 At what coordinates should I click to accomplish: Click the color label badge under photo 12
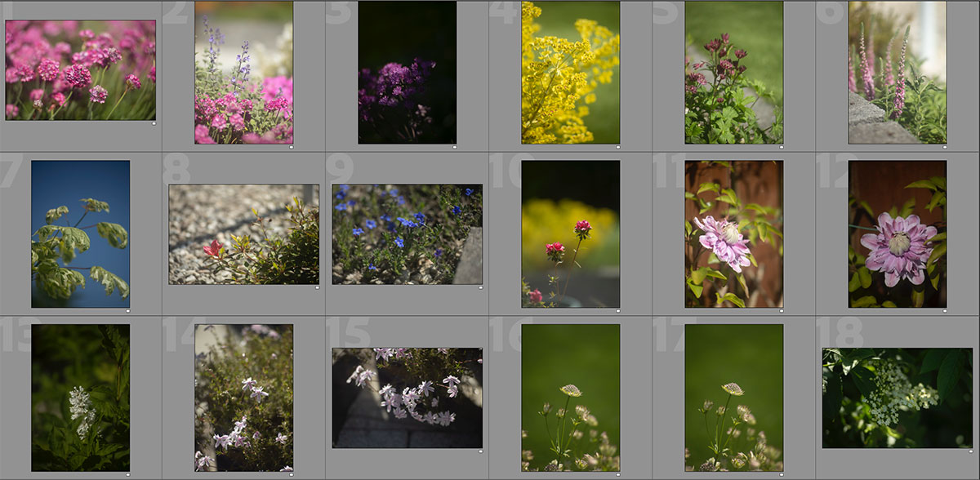click(x=944, y=311)
